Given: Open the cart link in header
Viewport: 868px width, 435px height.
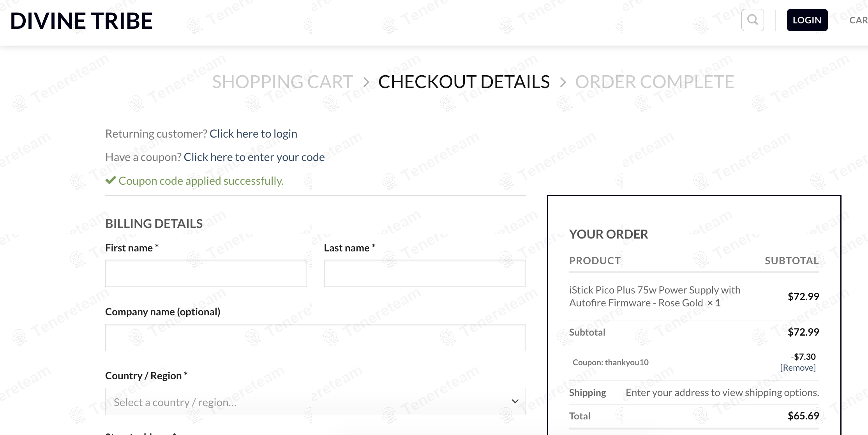Looking at the screenshot, I should tap(858, 20).
